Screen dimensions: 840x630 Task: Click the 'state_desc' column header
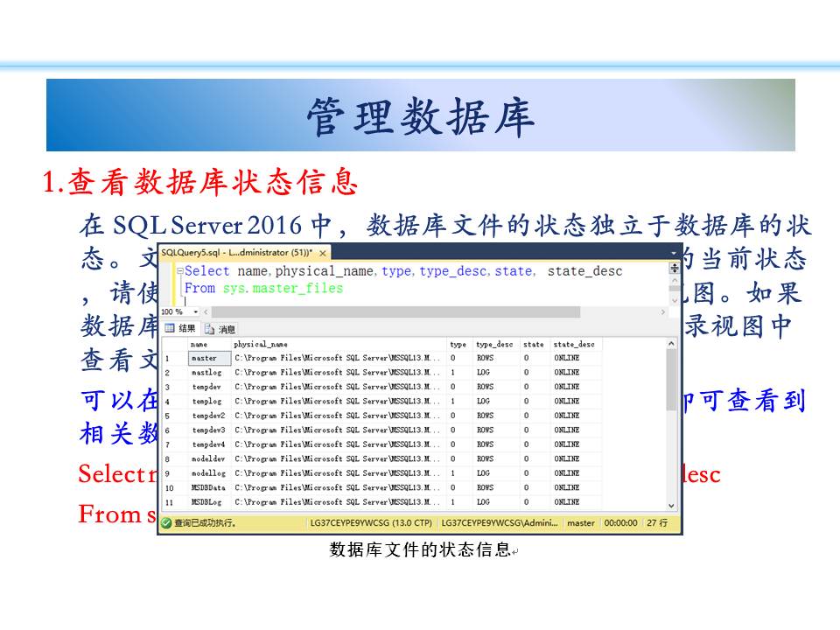click(576, 344)
